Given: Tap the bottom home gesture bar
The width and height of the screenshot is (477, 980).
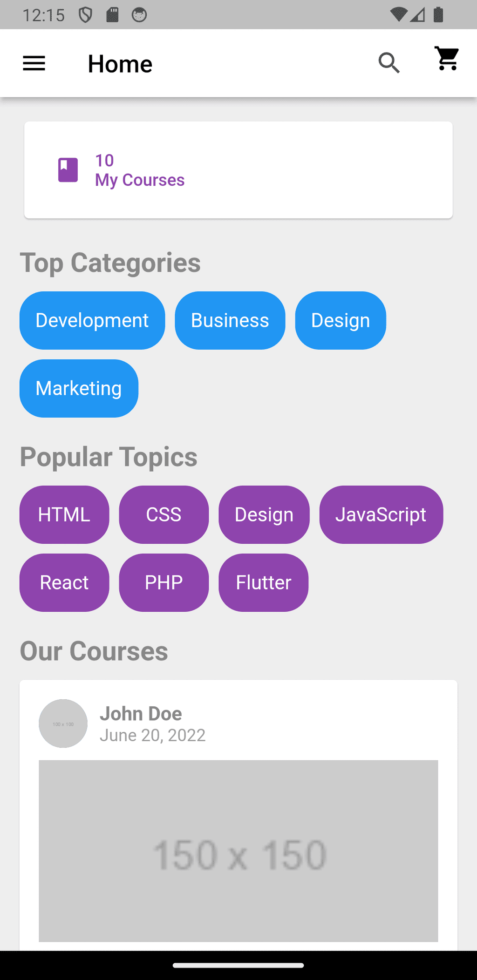Looking at the screenshot, I should click(238, 965).
